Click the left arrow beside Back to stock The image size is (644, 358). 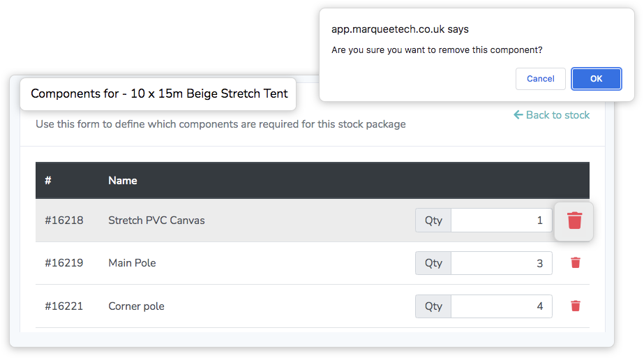pos(518,114)
